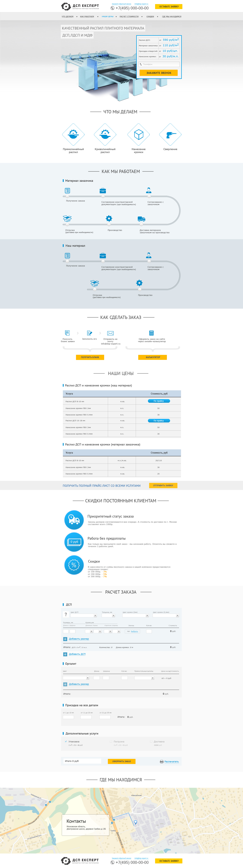Click Производство gear icon under Материал заказчика
The image size is (243, 868).
coord(109,218)
